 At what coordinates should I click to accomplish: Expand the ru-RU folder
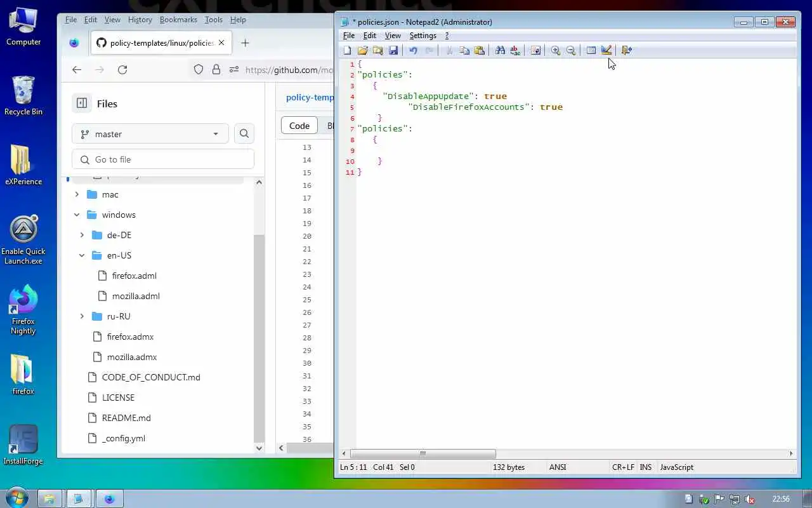tap(82, 316)
